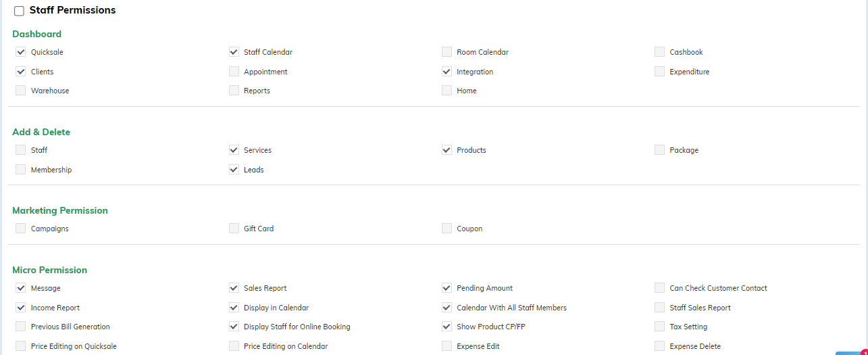Check the Expenditure box
The height and width of the screenshot is (355, 868).
coord(659,71)
